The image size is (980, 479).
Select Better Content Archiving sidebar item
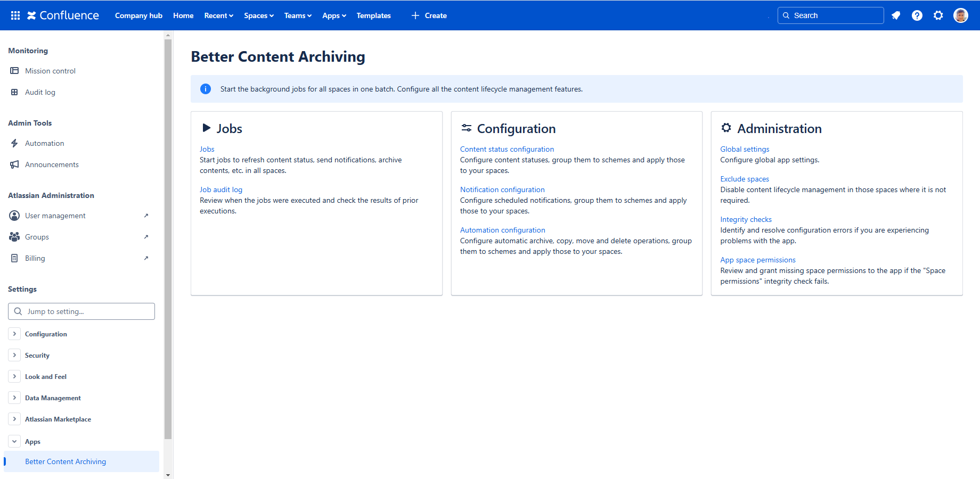(x=81, y=461)
